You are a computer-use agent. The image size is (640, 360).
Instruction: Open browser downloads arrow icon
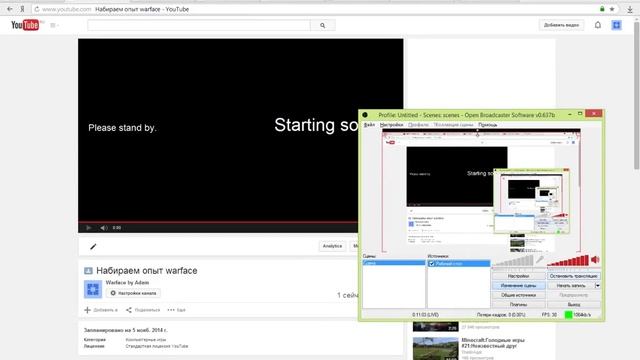pos(630,9)
